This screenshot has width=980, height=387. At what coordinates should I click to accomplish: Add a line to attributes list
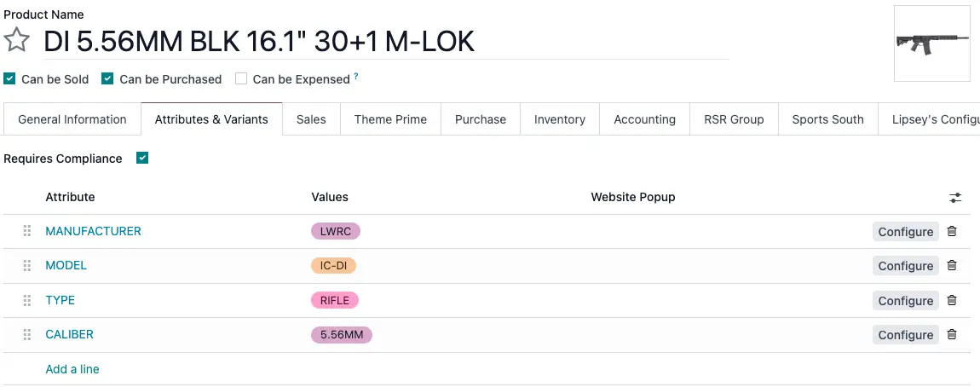[x=72, y=369]
